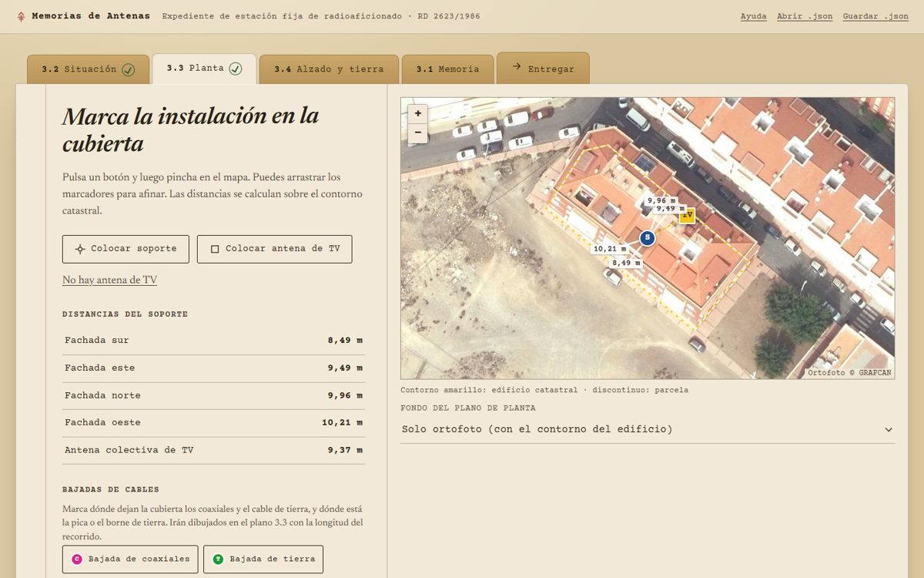Viewport: 924px width, 578px height.
Task: Click Abrir .json in the header
Action: 805,16
